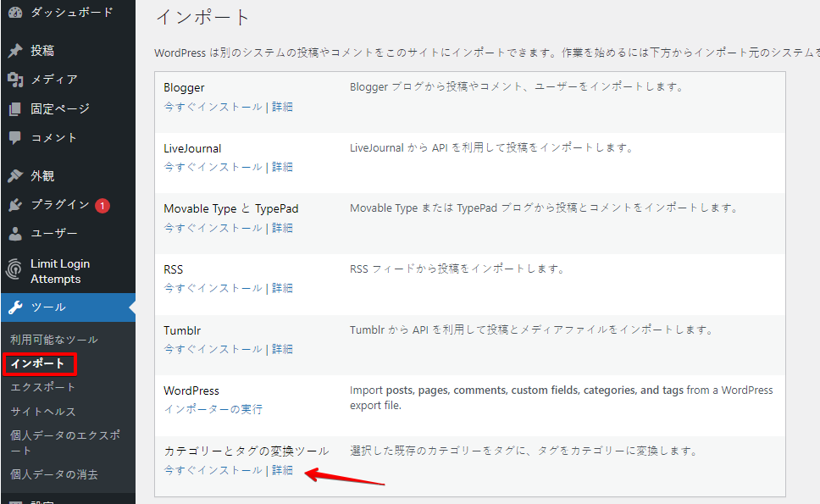The height and width of the screenshot is (504, 820).
Task: Install the LiveJournal importer now
Action: point(213,168)
